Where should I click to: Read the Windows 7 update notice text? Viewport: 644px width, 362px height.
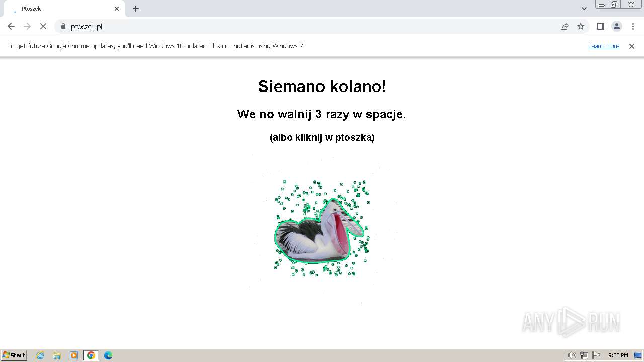pyautogui.click(x=156, y=46)
